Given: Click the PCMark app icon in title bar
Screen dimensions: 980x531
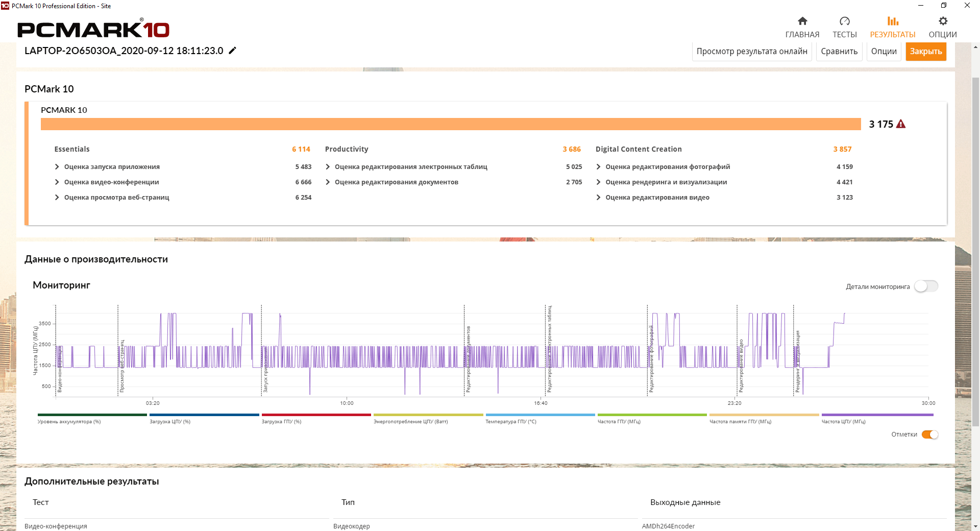Looking at the screenshot, I should pos(5,6).
